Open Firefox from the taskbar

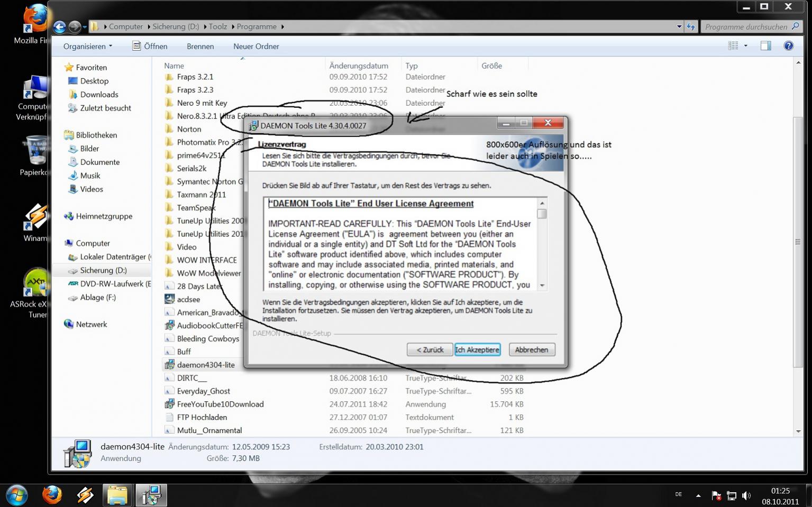52,495
